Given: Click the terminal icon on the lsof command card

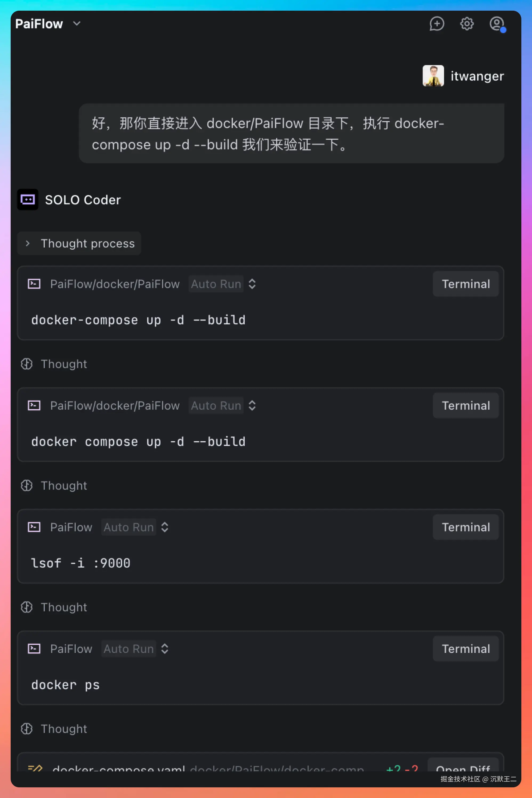Looking at the screenshot, I should (x=34, y=527).
